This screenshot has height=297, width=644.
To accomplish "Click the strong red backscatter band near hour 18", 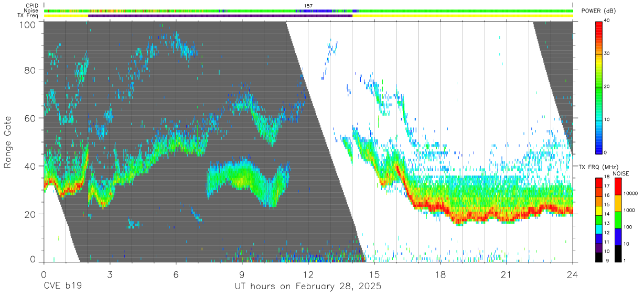I will coord(441,208).
